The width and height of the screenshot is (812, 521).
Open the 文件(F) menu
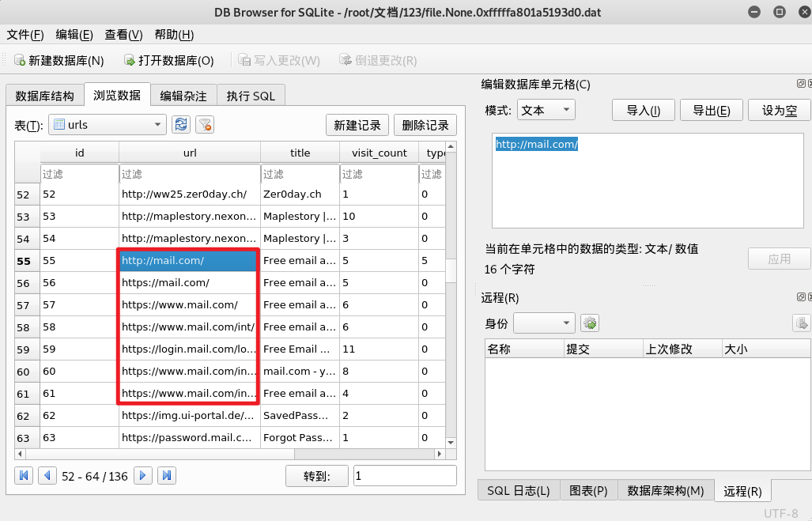[25, 35]
